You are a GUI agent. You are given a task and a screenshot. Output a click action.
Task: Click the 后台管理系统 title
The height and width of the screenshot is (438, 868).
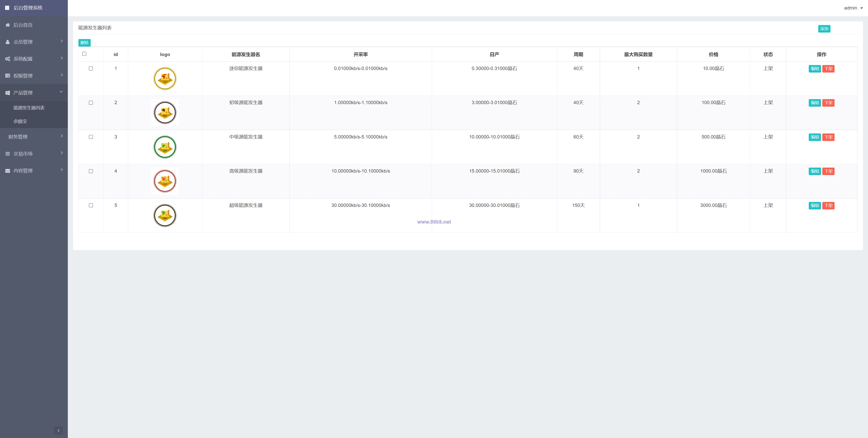pos(28,8)
